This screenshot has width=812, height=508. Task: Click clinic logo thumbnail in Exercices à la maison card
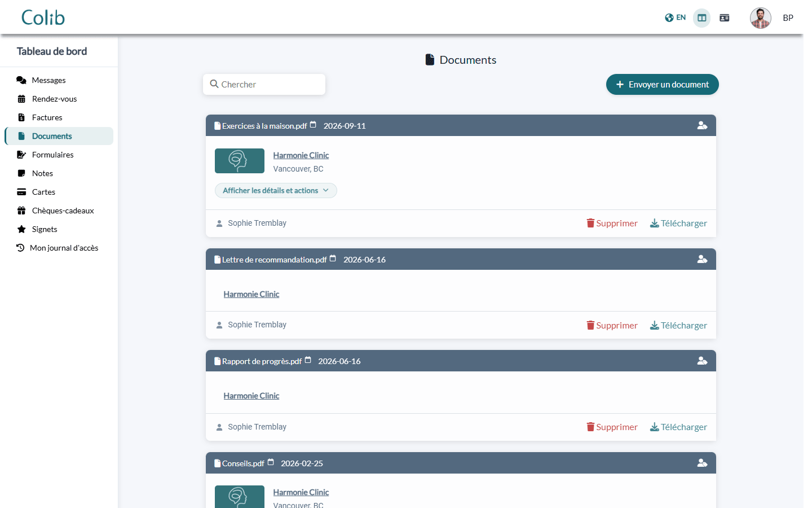click(x=240, y=161)
